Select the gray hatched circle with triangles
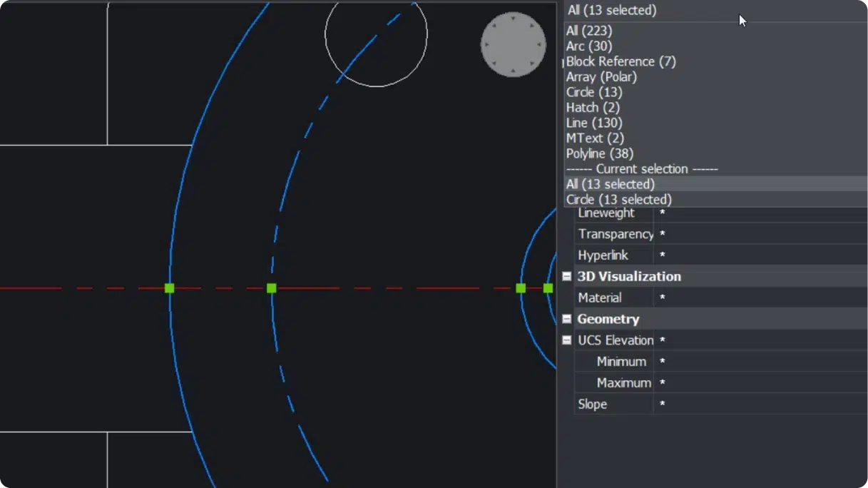The height and width of the screenshot is (488, 868). click(x=513, y=44)
